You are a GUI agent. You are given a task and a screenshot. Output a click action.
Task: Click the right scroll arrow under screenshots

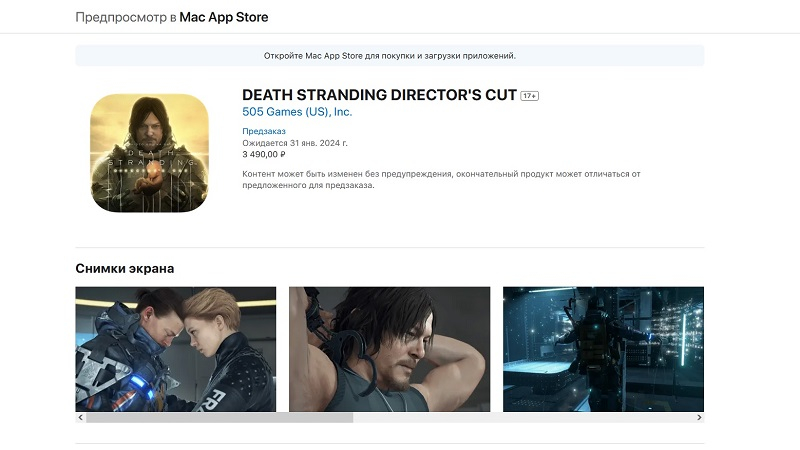point(699,418)
